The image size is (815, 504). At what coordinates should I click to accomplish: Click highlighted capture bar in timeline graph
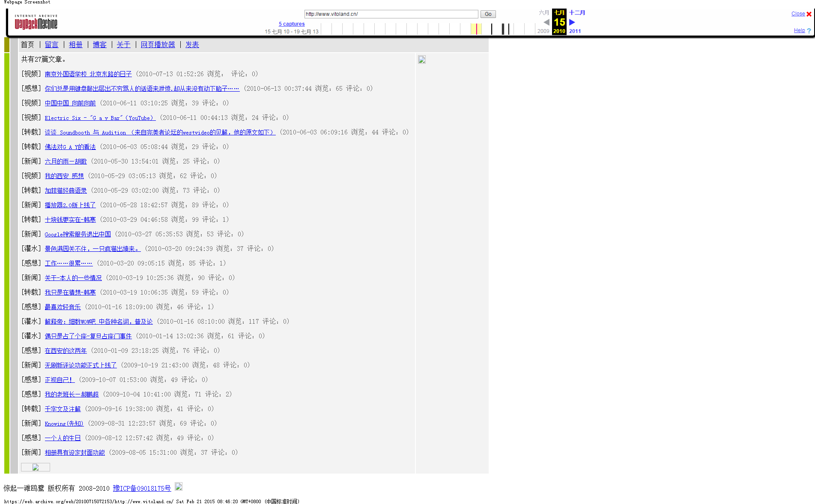click(x=476, y=29)
